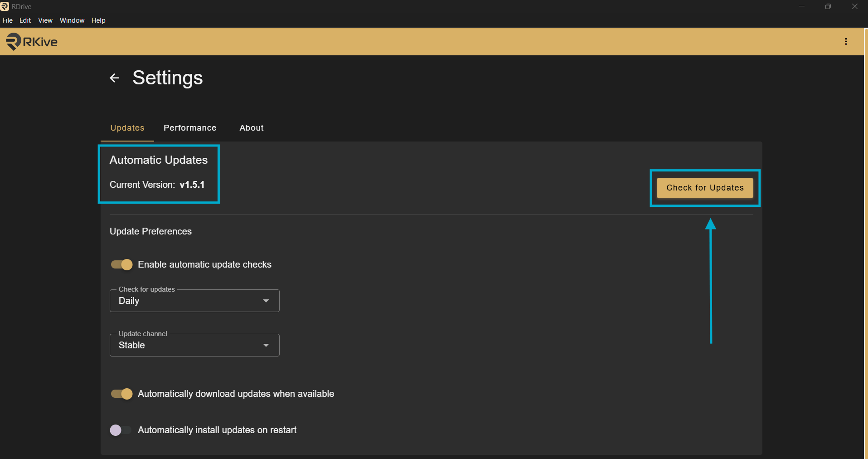The height and width of the screenshot is (459, 868).
Task: Click the Check for Updates button
Action: [705, 188]
